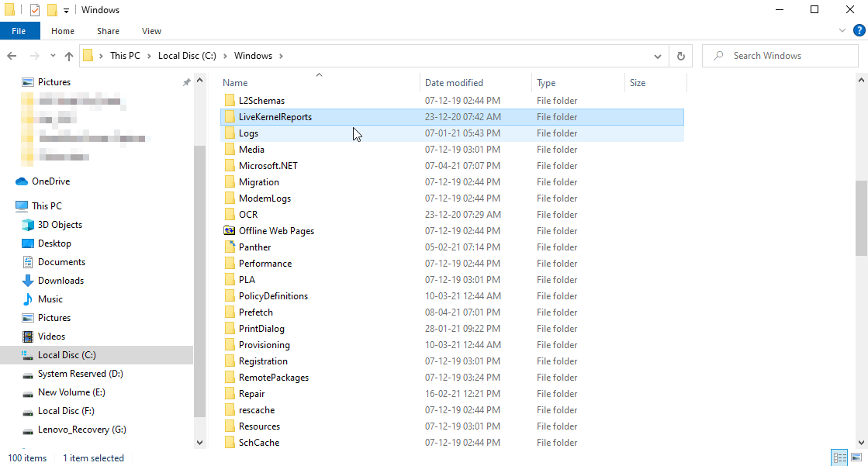This screenshot has width=868, height=466.
Task: Open the recent locations dropdown arrow
Action: [x=53, y=55]
